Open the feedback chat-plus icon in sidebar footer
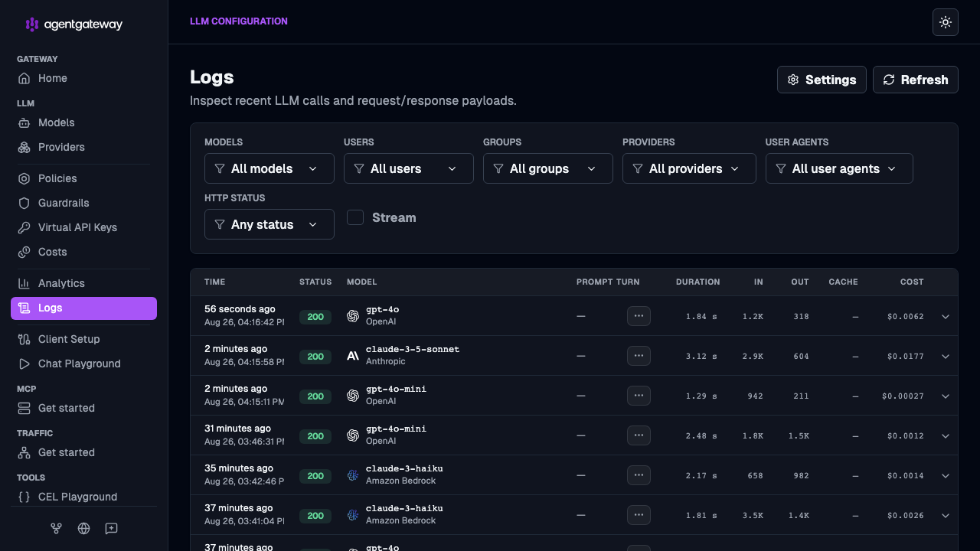This screenshot has height=551, width=980. pyautogui.click(x=111, y=528)
